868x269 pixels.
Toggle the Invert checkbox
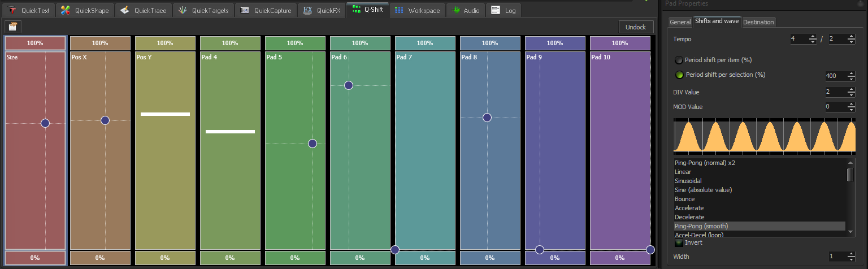680,242
